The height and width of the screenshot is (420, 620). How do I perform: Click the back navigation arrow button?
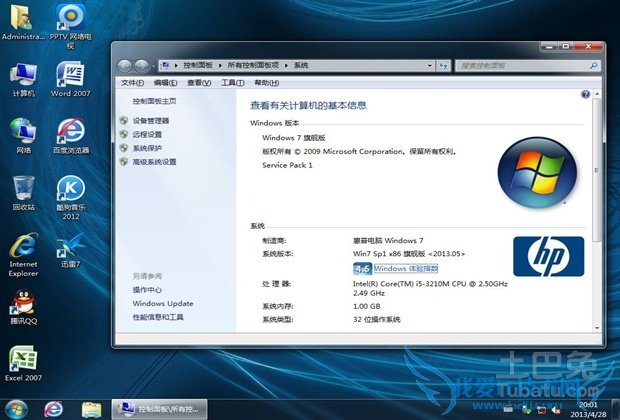click(125, 66)
